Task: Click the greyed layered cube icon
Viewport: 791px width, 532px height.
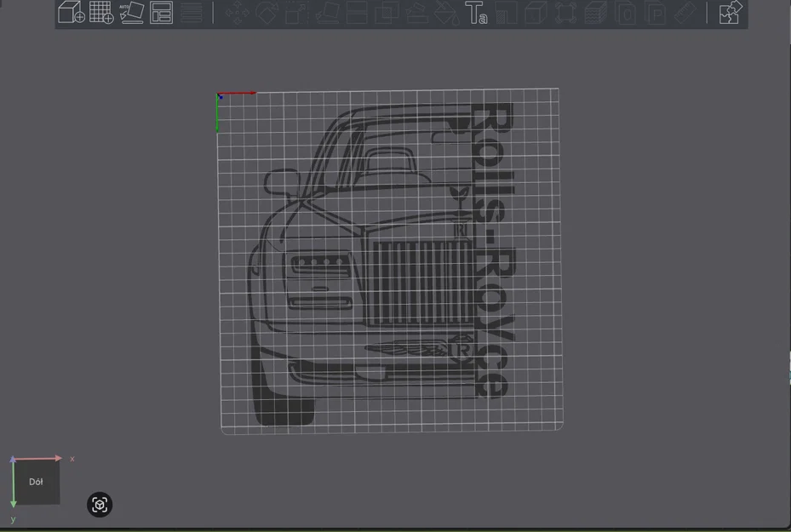Action: [596, 13]
